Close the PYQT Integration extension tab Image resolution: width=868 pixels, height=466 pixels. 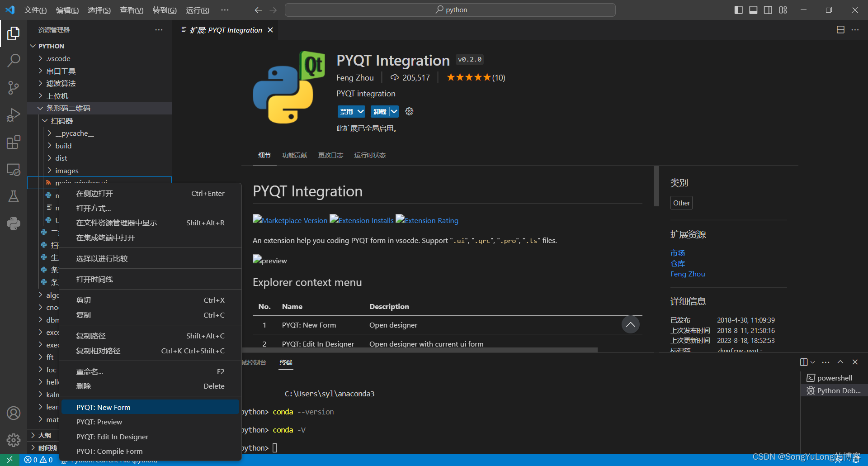point(270,30)
